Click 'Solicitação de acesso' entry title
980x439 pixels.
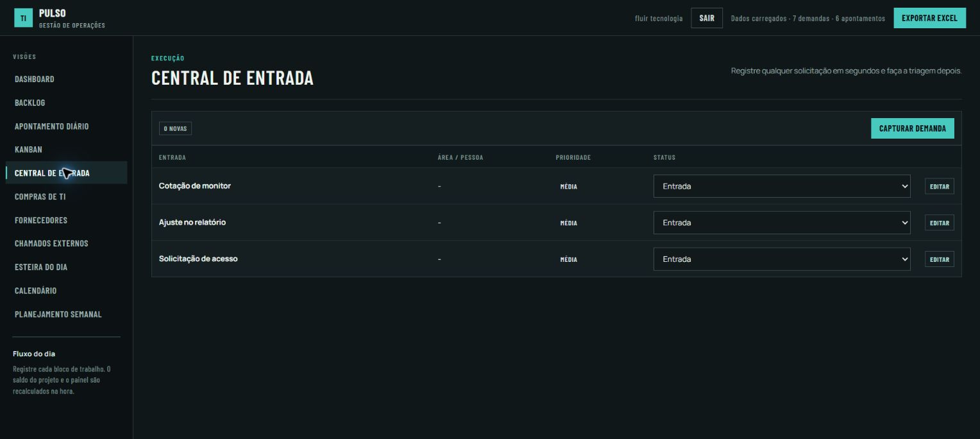(x=198, y=259)
